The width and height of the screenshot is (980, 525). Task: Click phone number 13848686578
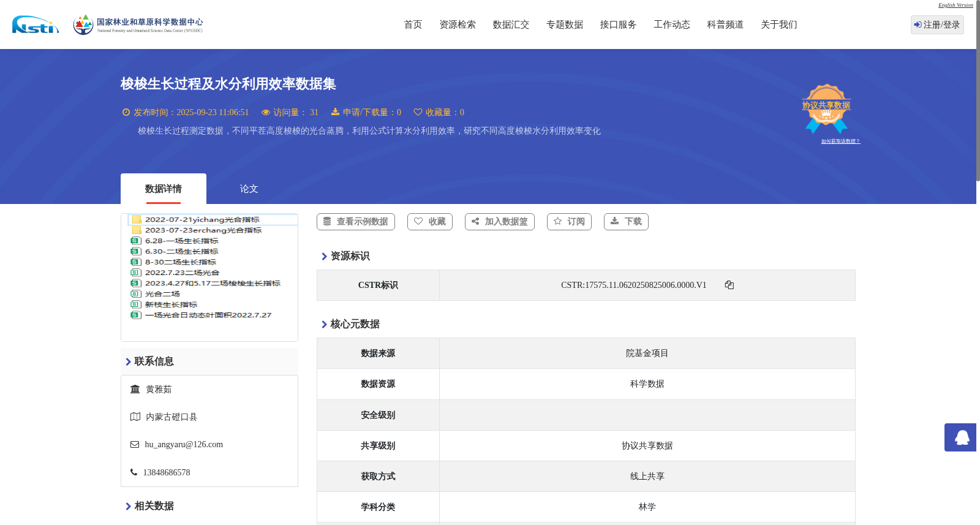(167, 472)
